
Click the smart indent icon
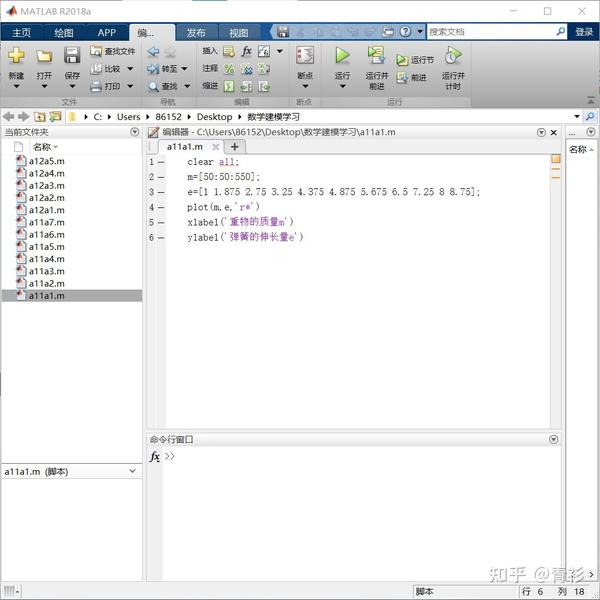[x=229, y=86]
